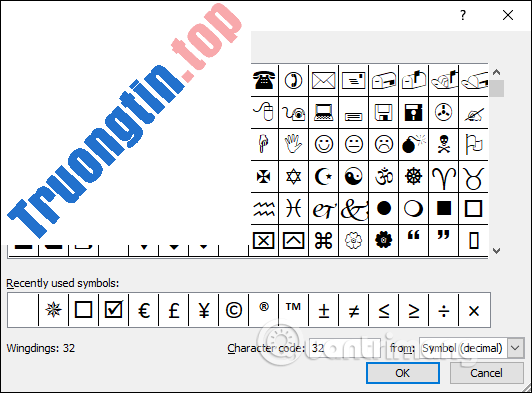Select the black floppy disk symbol
Screen dimensions: 532x393
click(x=413, y=112)
